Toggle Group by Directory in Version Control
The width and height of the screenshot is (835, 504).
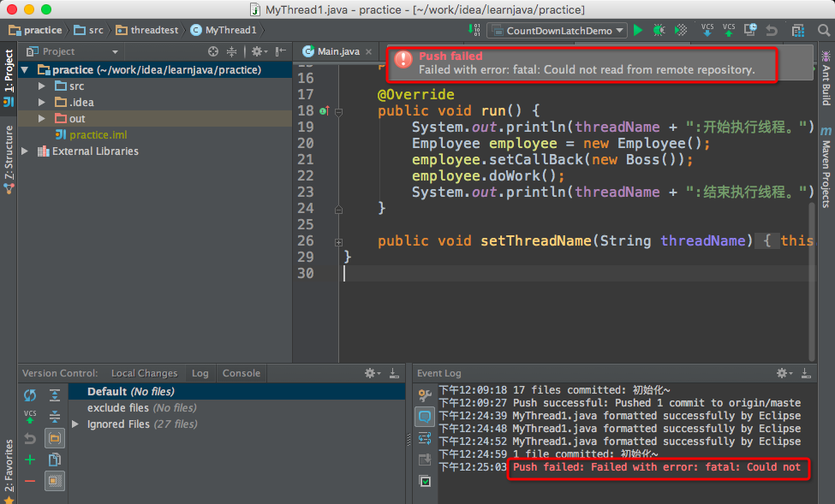click(54, 438)
